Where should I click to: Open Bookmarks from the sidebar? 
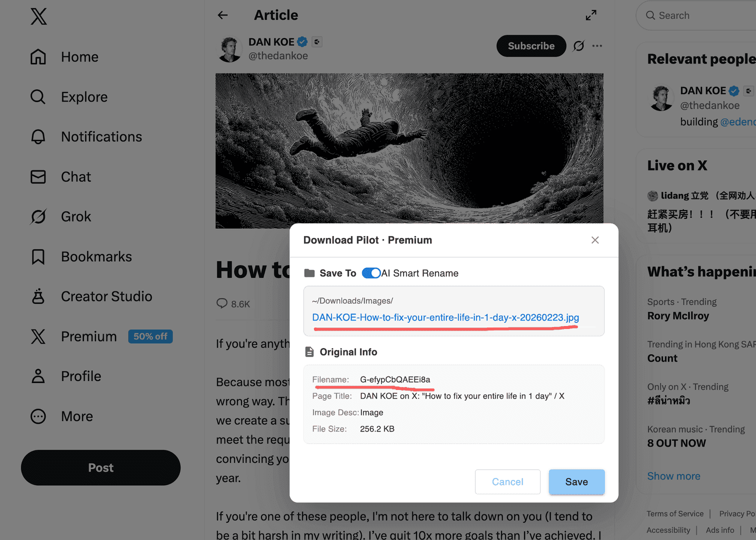pyautogui.click(x=96, y=256)
